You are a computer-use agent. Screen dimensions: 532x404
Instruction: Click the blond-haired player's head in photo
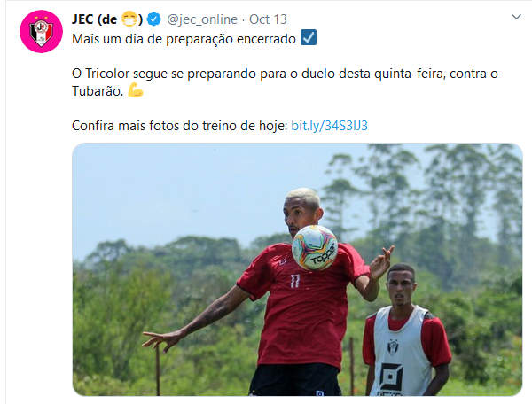coord(302,209)
